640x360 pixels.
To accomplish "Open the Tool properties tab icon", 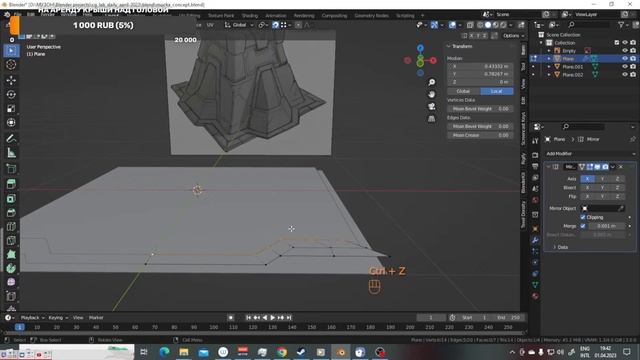I will [x=535, y=141].
